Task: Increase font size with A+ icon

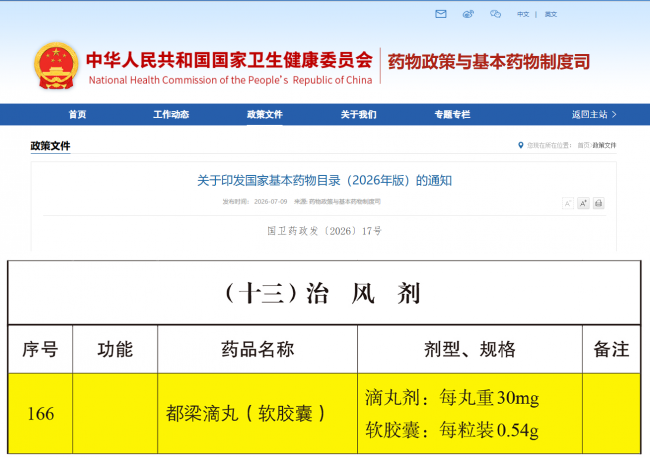Action: point(583,203)
